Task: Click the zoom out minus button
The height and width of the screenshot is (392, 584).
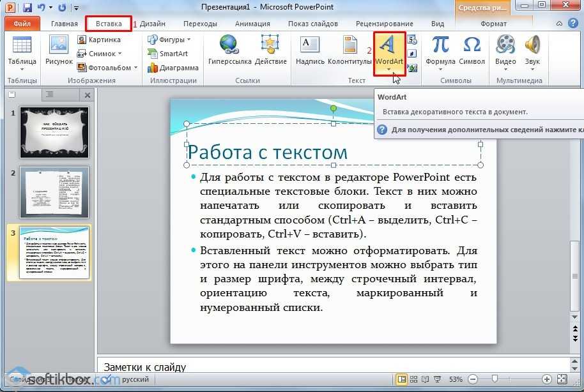Action: pyautogui.click(x=473, y=379)
